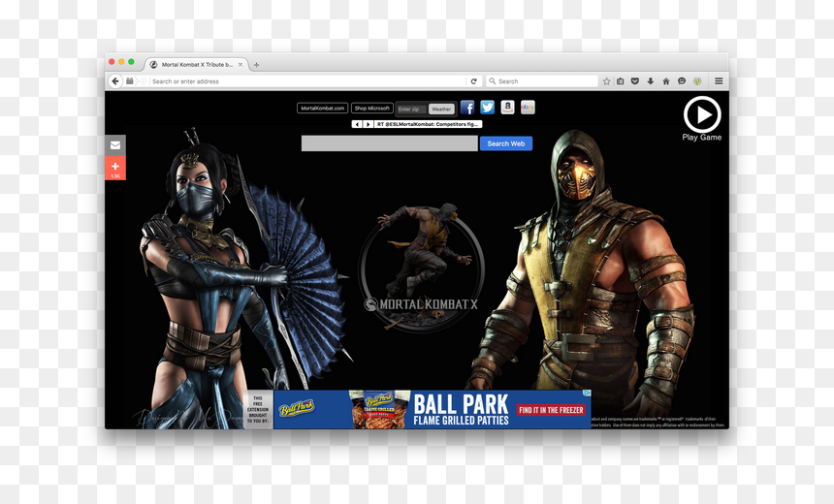Open the Firefox hamburger menu

point(719,81)
